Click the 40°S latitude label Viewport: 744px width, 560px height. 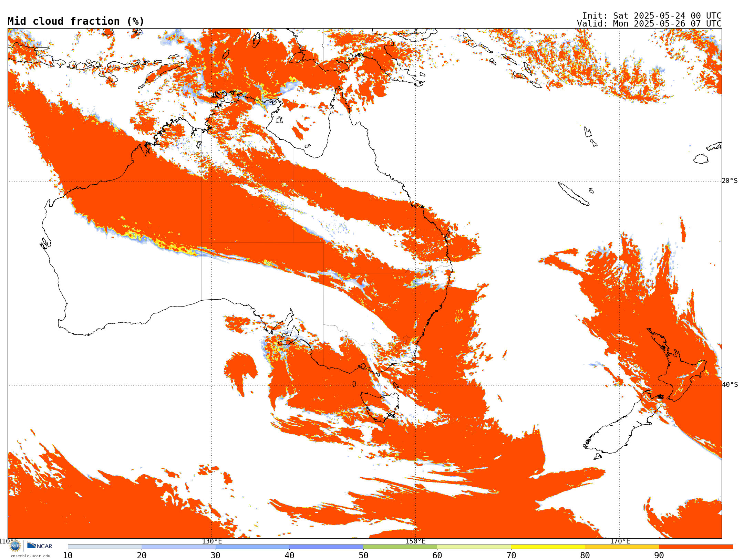[x=730, y=385]
